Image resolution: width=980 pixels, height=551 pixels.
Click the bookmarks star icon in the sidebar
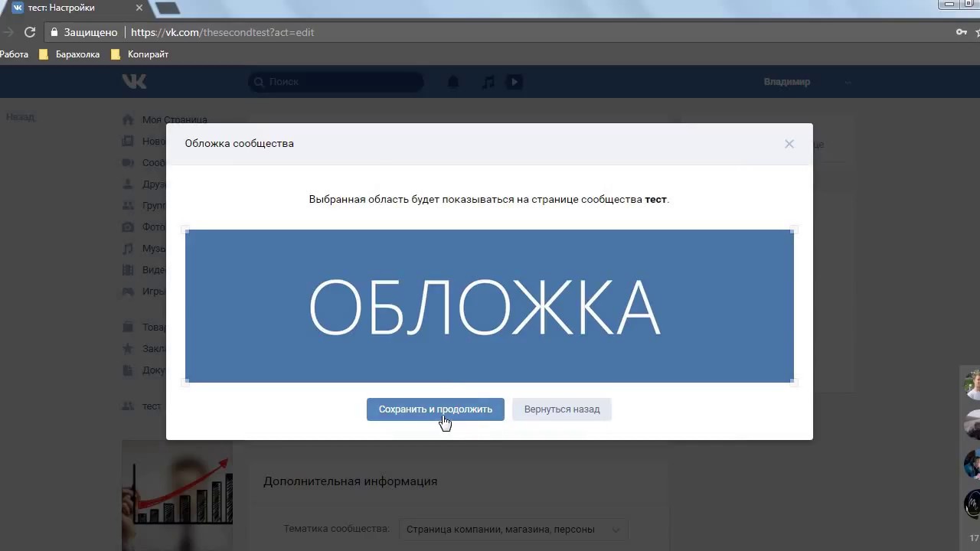pyautogui.click(x=128, y=349)
